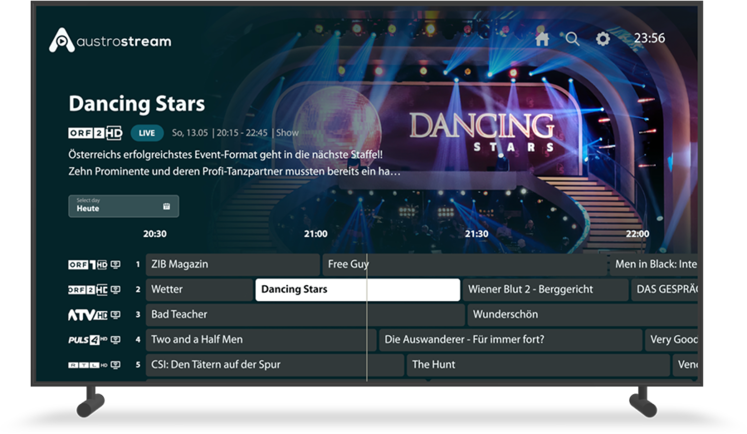The image size is (747, 434).
Task: Select the Dancing Stars programme cell
Action: pos(358,290)
